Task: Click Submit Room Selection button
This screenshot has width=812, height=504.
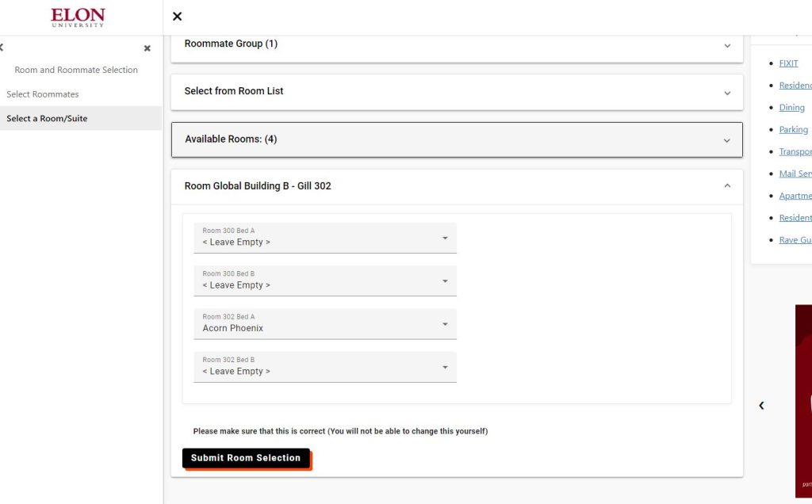Action: [x=246, y=458]
